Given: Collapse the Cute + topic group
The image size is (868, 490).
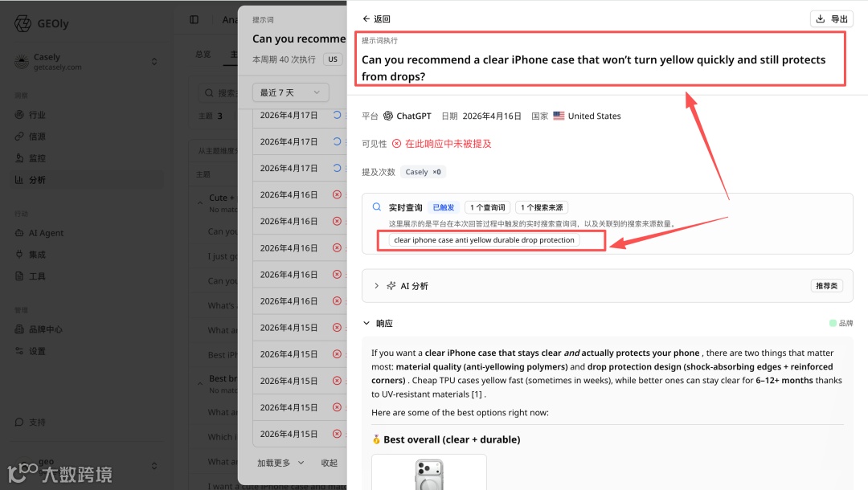Looking at the screenshot, I should pos(200,203).
